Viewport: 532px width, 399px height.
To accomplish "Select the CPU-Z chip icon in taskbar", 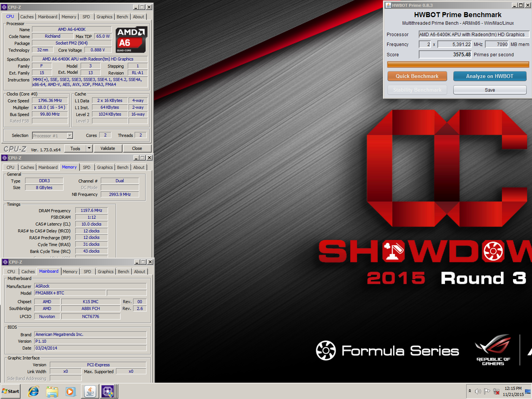I will pyautogui.click(x=108, y=391).
